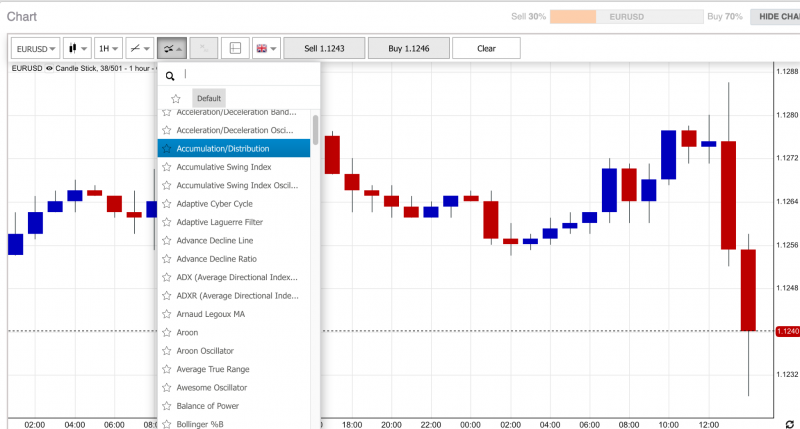The height and width of the screenshot is (429, 800).
Task: Select the Default indicator tab
Action: (x=209, y=98)
